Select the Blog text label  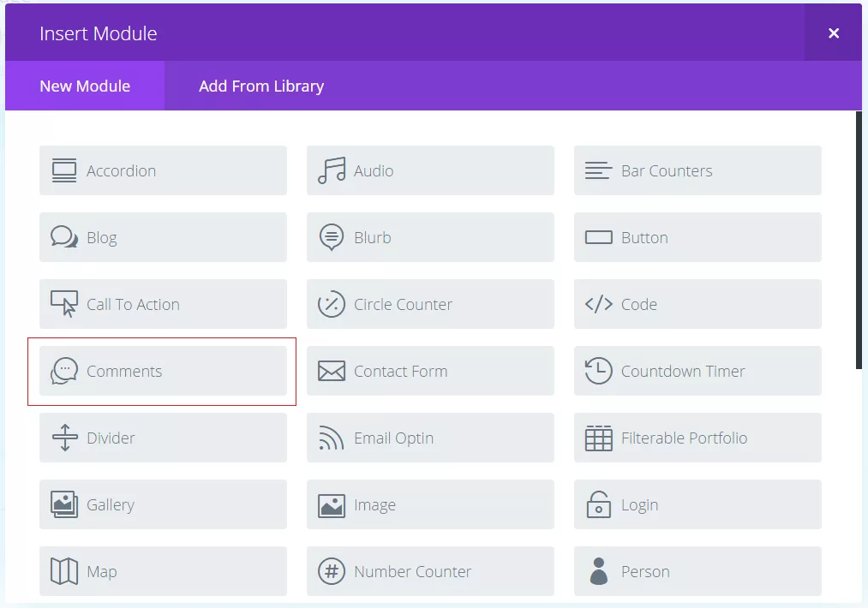click(102, 238)
